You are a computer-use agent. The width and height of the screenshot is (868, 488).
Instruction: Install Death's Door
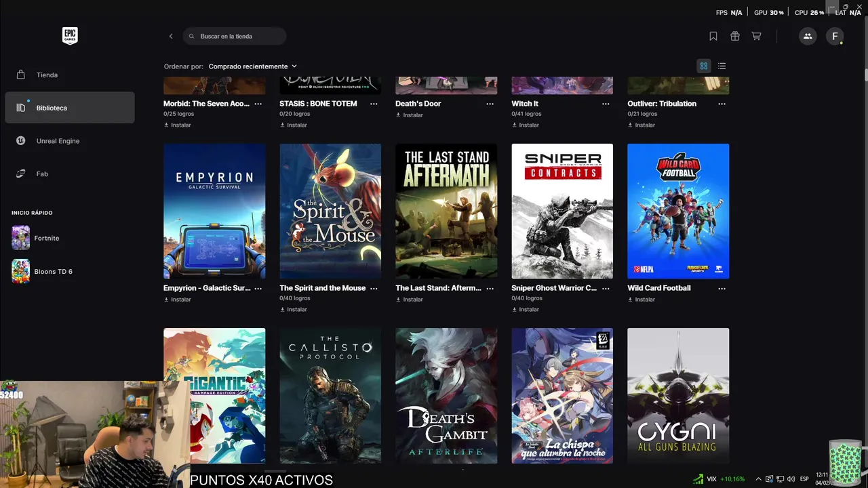(x=410, y=115)
